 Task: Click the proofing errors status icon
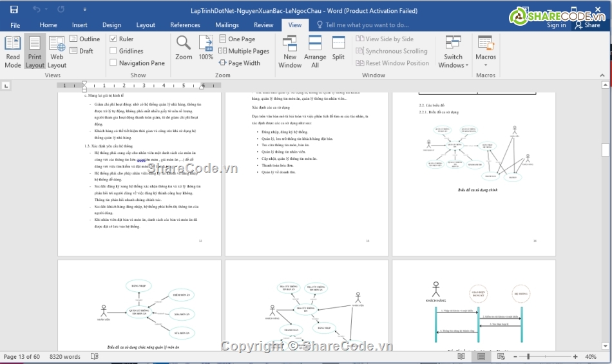[x=95, y=356]
